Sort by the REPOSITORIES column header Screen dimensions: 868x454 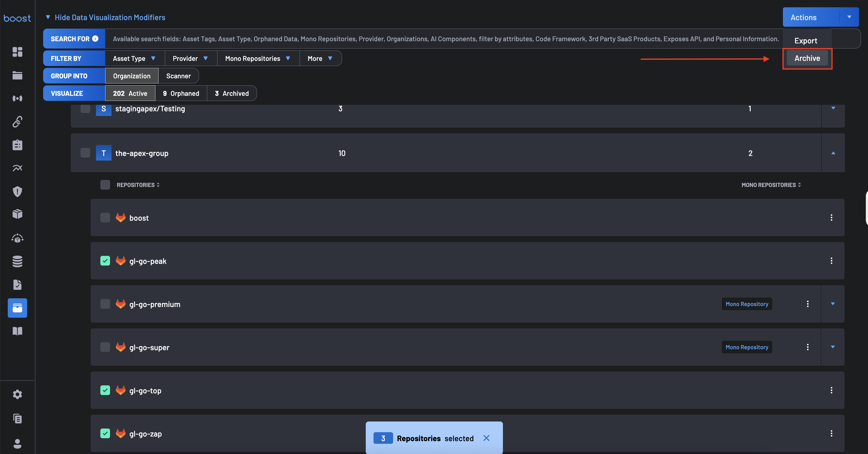138,185
